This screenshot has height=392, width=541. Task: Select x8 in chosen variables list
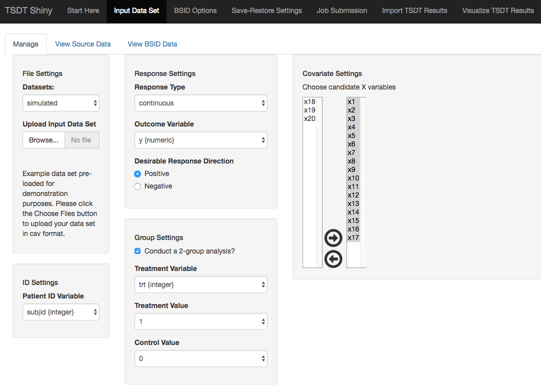point(353,161)
